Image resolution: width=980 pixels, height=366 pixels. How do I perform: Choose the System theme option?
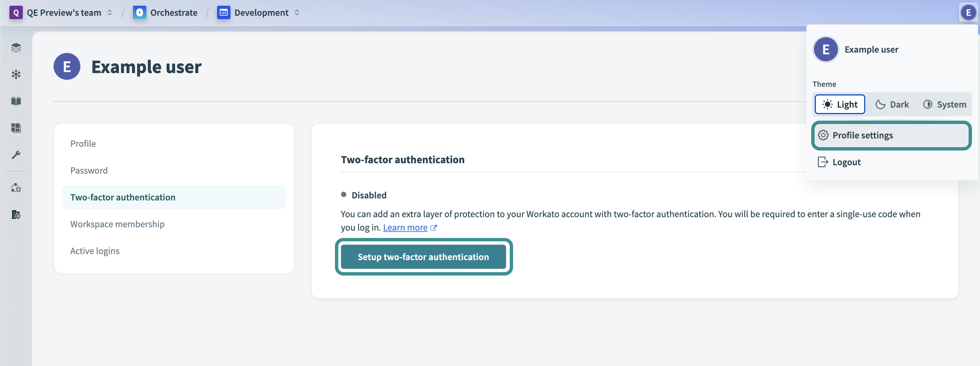[x=944, y=104]
